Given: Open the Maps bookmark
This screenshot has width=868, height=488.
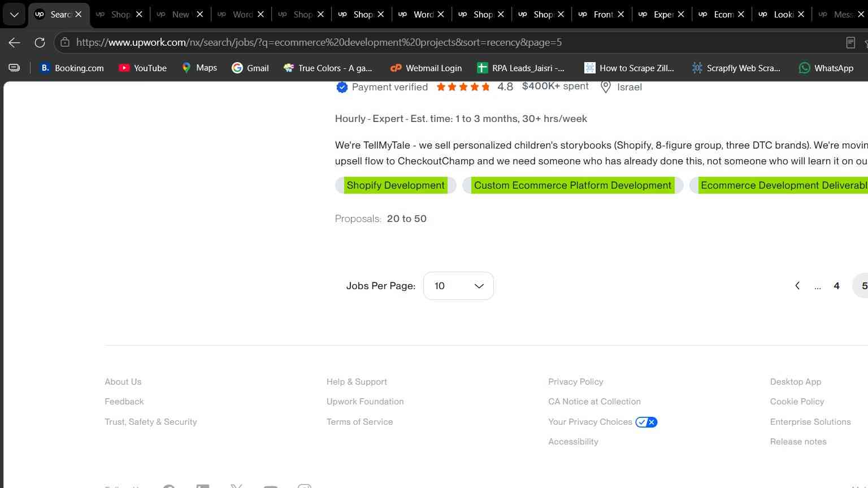Looking at the screenshot, I should coord(199,68).
